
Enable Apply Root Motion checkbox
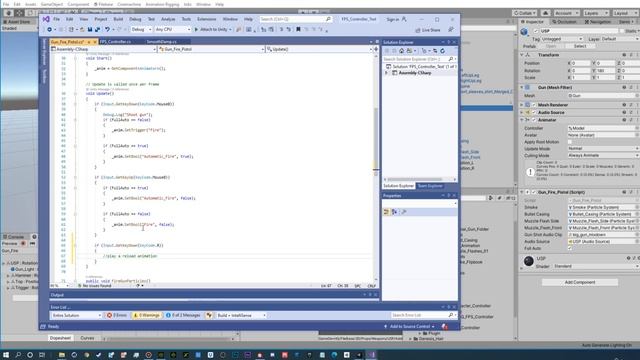click(x=570, y=142)
